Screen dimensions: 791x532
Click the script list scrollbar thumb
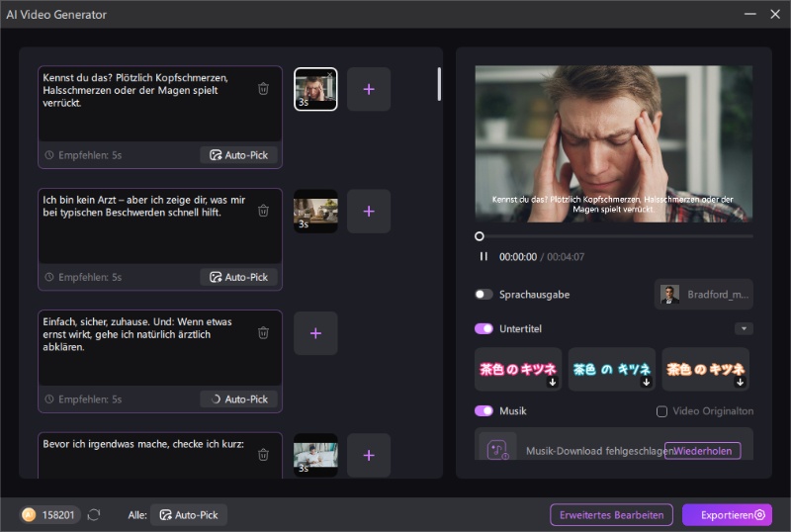439,84
